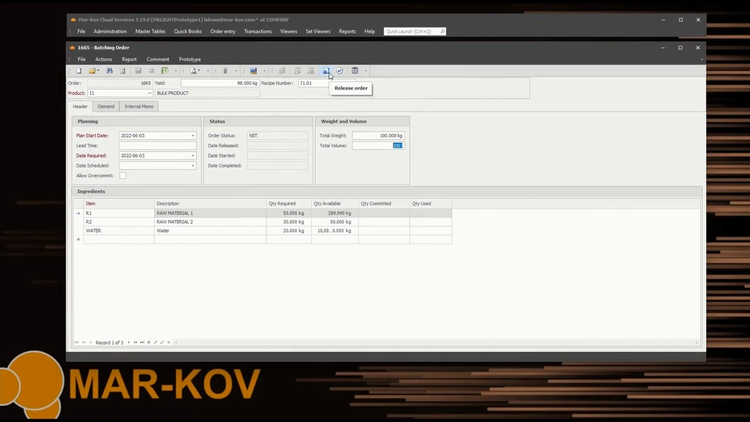Click the Total Volume input field

[x=378, y=146]
